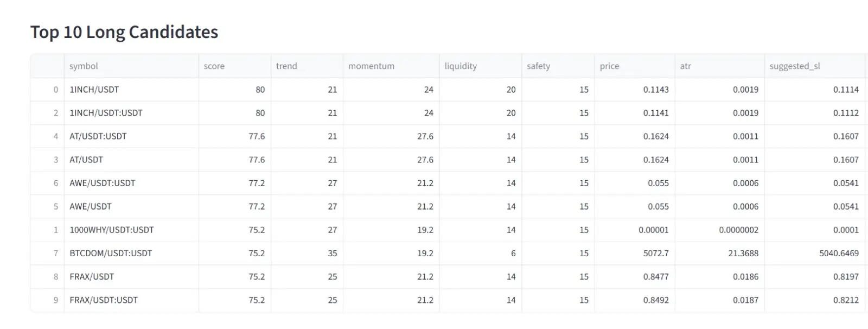Viewport: 868px width, 329px height.
Task: Click the suggested_sl column header
Action: [815, 66]
